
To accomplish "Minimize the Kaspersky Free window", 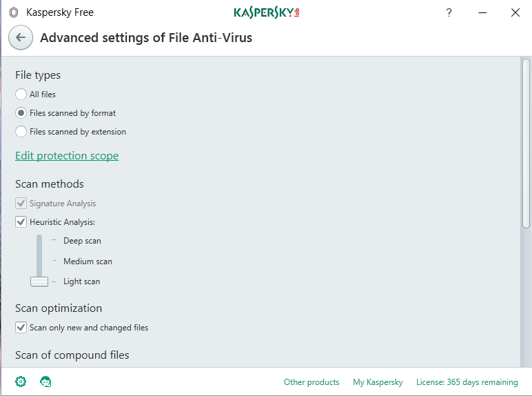I will (482, 13).
